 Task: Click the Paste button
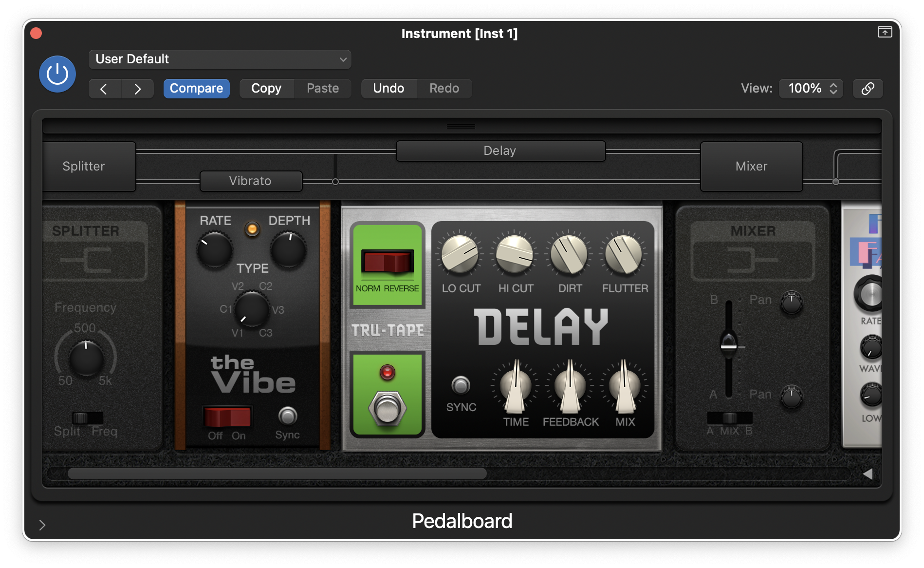(x=323, y=89)
